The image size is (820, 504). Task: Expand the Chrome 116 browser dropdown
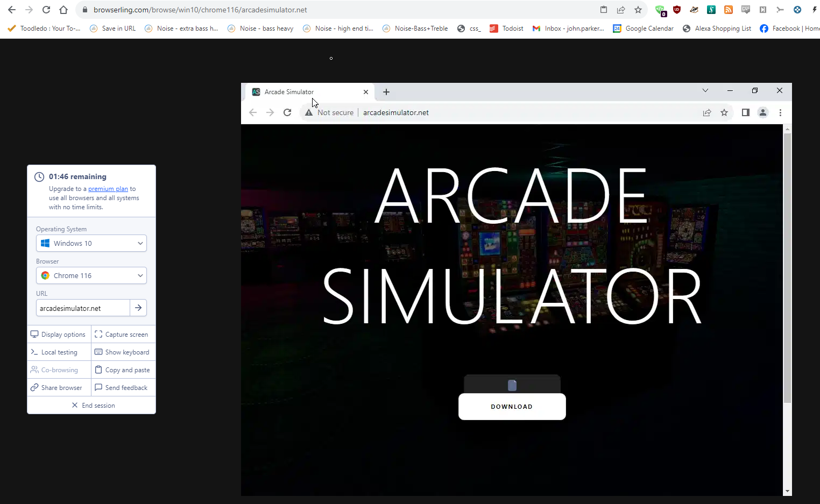pos(91,275)
